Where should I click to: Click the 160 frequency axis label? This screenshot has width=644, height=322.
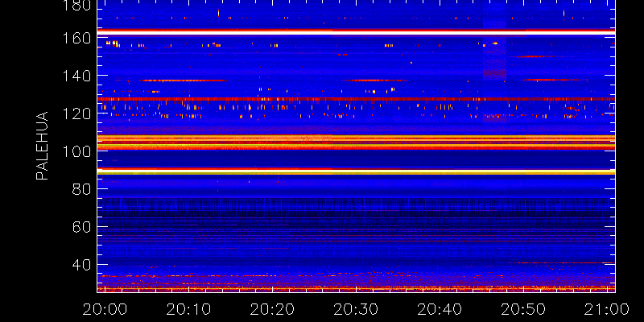(x=76, y=38)
